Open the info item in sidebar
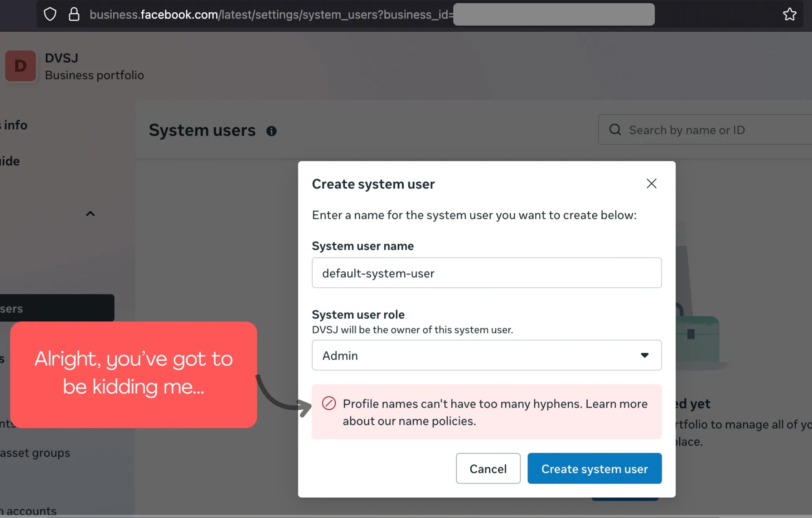The width and height of the screenshot is (812, 518). (x=15, y=125)
